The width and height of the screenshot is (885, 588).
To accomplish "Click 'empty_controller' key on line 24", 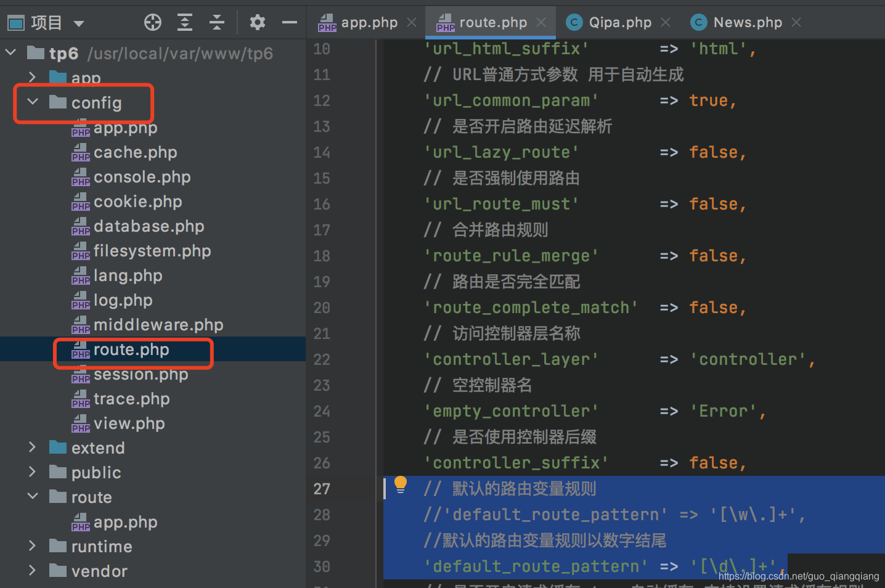I will (511, 411).
